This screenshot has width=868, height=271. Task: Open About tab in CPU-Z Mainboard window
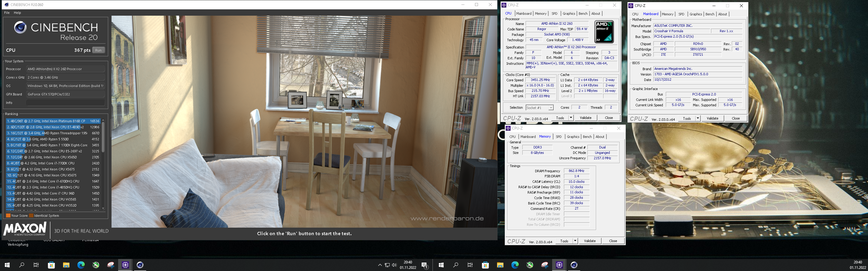(722, 14)
